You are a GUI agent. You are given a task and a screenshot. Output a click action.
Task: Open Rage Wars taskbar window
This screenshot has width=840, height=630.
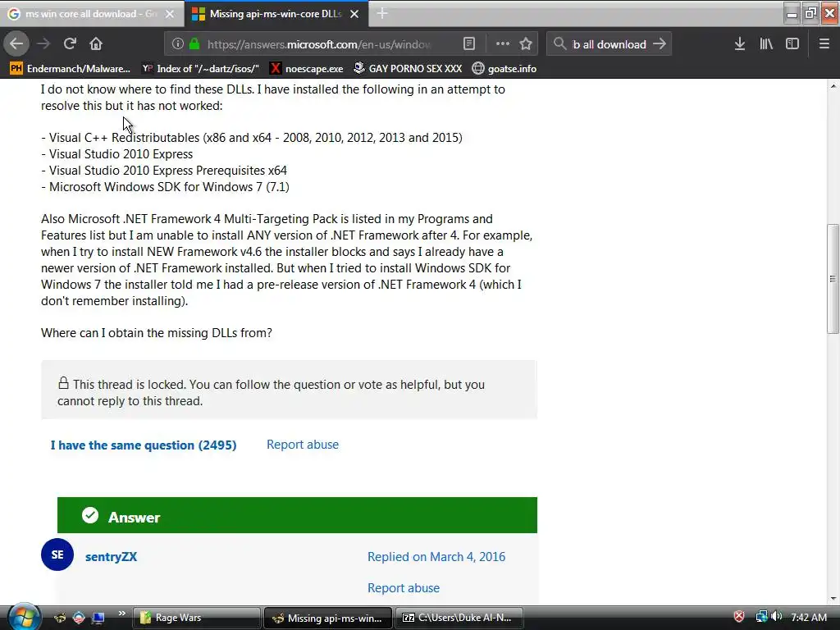point(196,618)
